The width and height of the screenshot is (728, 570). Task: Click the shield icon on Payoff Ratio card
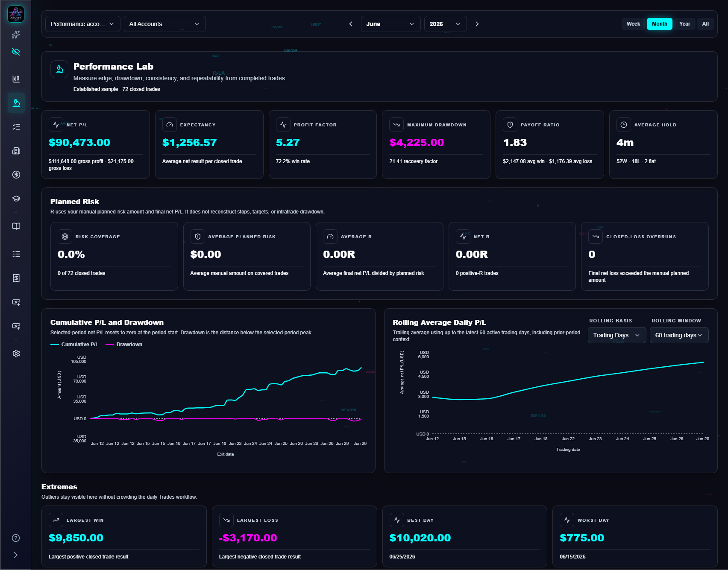click(x=510, y=125)
